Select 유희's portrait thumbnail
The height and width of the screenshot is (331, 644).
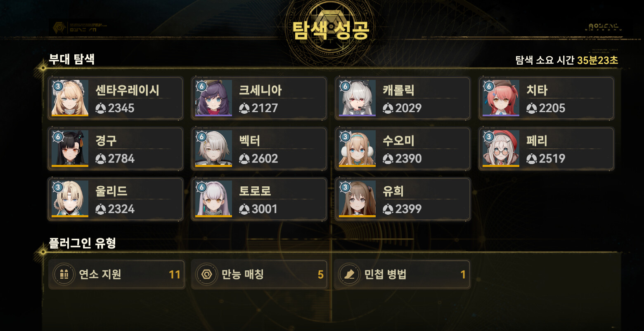tap(357, 199)
